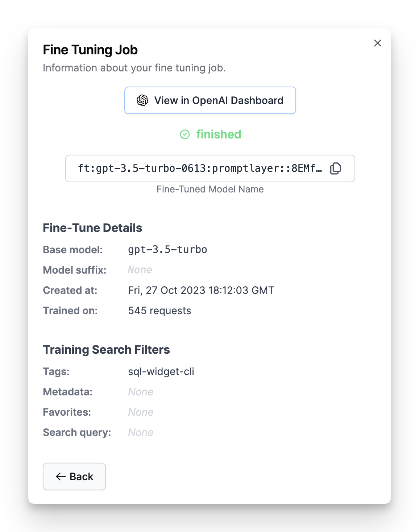Select the None value beside Model suffix
The height and width of the screenshot is (532, 419).
(140, 270)
